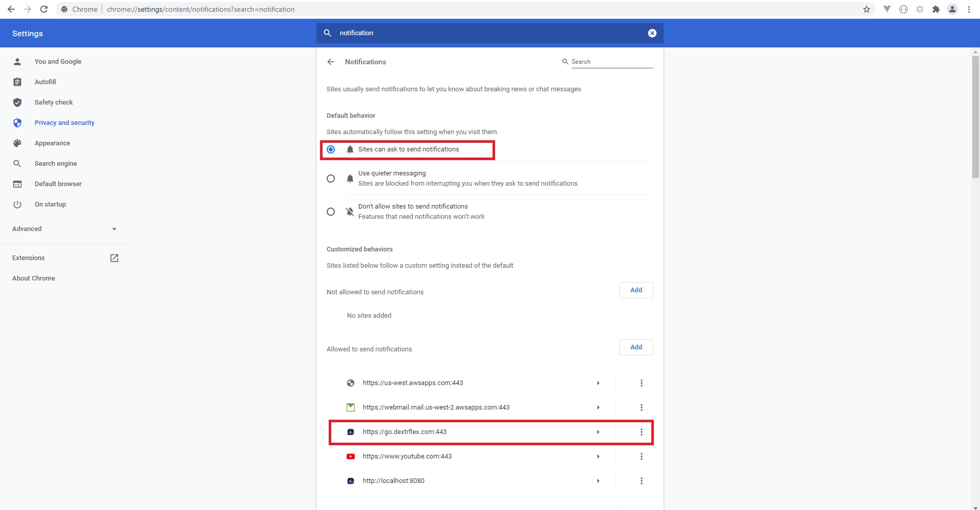Open more actions for localhost:8080
The height and width of the screenshot is (510, 980).
click(642, 481)
